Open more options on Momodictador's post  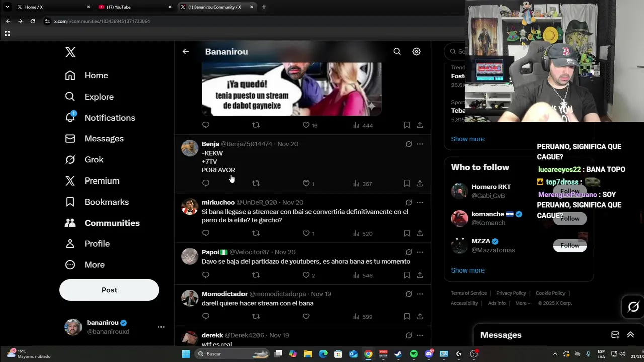pos(420,294)
